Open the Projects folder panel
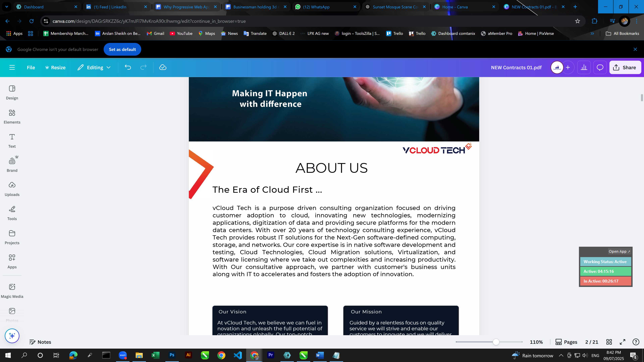Image resolution: width=644 pixels, height=362 pixels. [x=12, y=237]
